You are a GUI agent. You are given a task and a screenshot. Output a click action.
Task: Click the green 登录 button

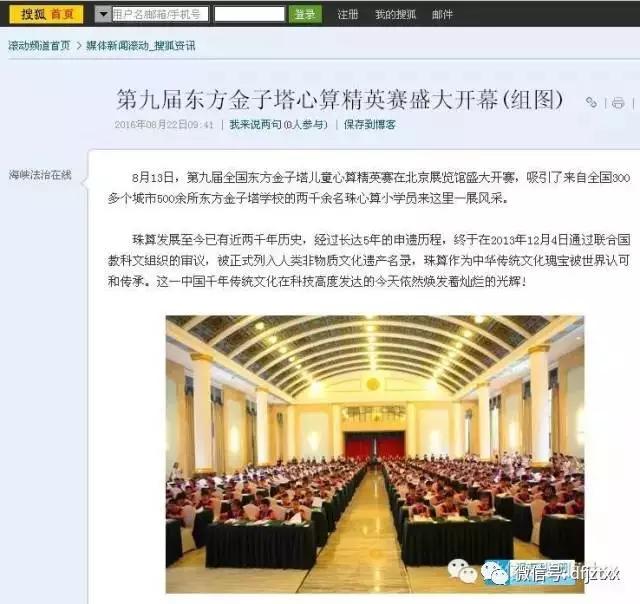305,14
